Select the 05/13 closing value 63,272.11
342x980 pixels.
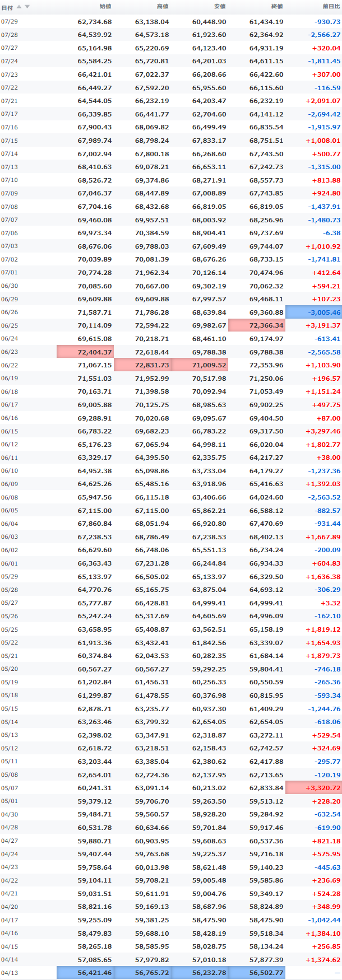[266, 735]
